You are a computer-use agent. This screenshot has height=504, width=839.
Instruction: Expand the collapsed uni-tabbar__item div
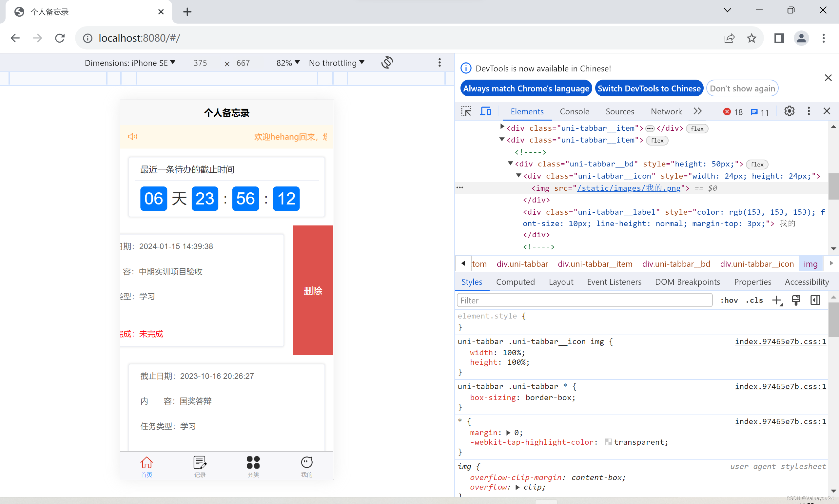click(x=502, y=127)
